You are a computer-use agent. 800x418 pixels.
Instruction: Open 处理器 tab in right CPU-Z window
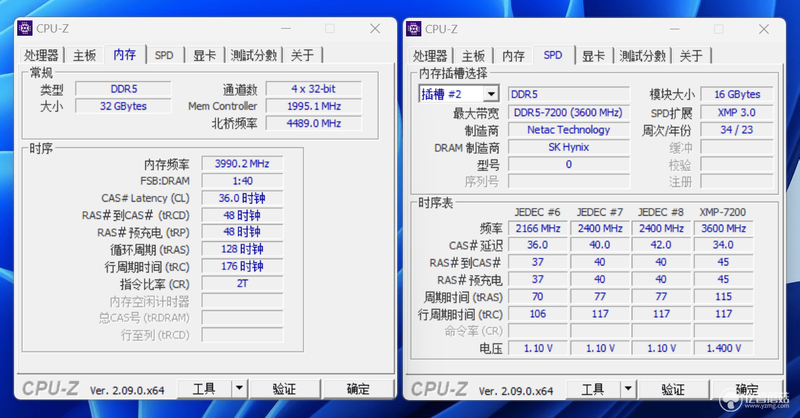430,56
